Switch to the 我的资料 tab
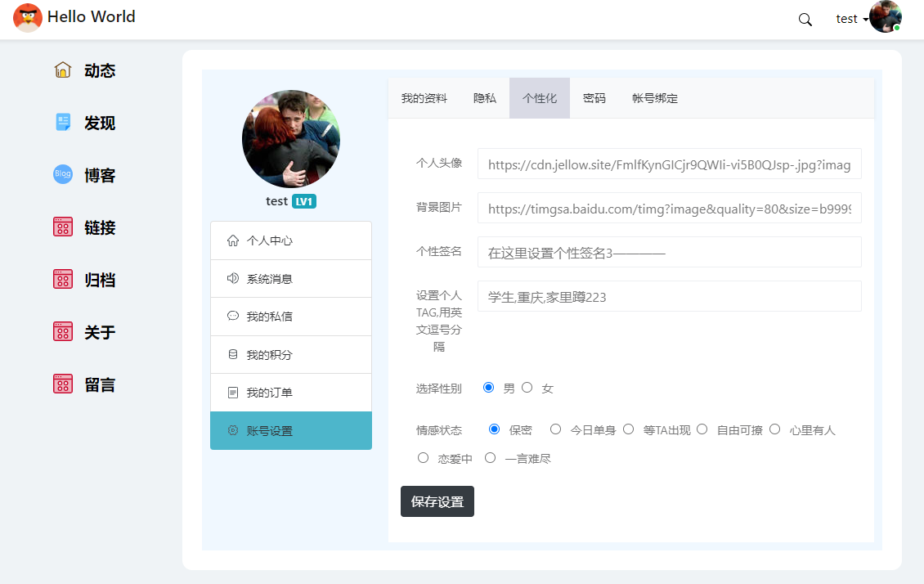The height and width of the screenshot is (584, 924). pos(424,98)
